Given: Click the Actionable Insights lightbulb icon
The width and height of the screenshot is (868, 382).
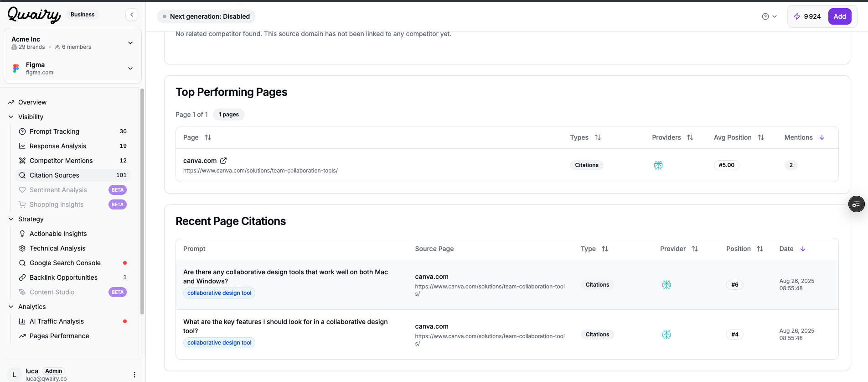Looking at the screenshot, I should 22,234.
